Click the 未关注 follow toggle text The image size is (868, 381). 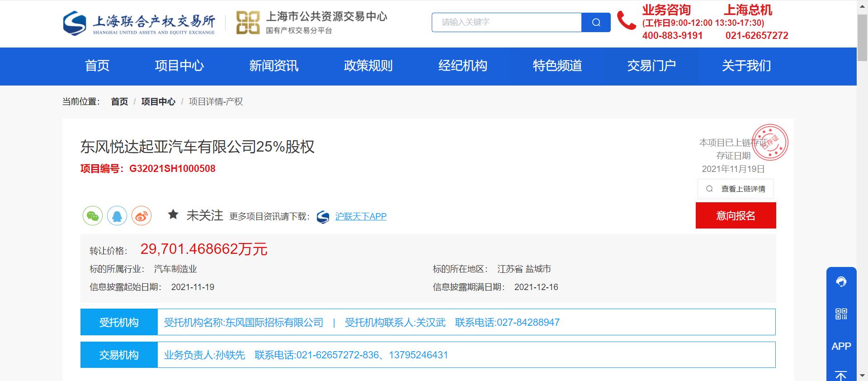click(205, 215)
